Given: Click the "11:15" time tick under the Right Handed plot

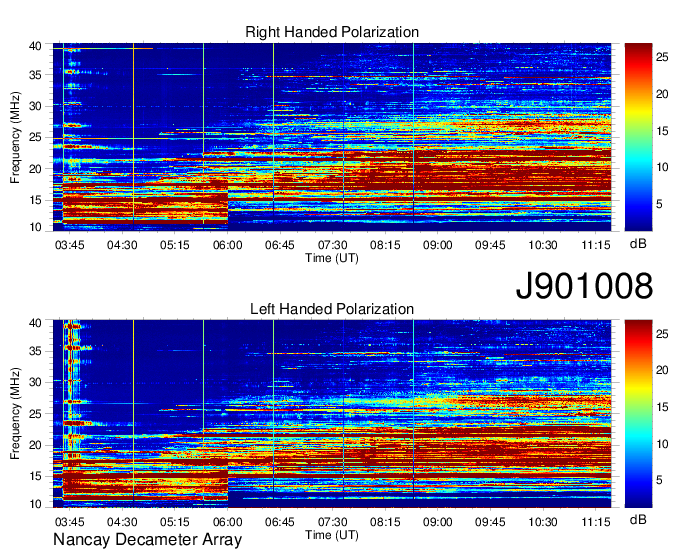Looking at the screenshot, I should coord(595,245).
